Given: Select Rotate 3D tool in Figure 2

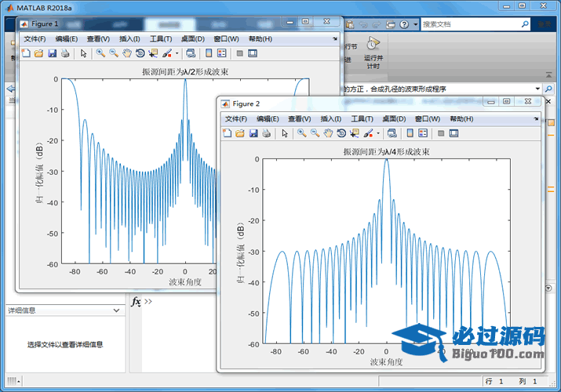Looking at the screenshot, I should [x=341, y=133].
